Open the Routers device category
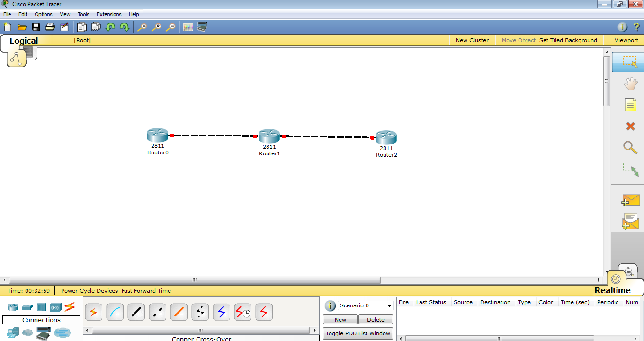This screenshot has width=644, height=341. tap(12, 307)
